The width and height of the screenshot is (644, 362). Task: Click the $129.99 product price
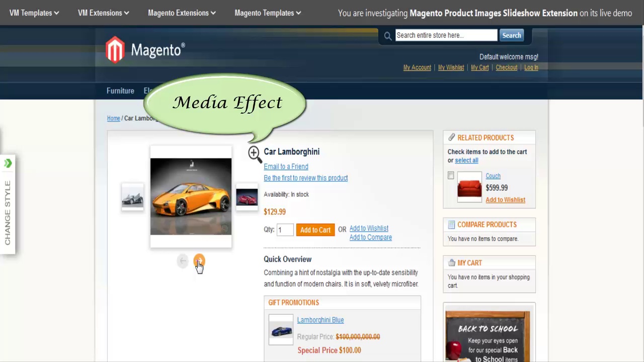click(274, 212)
